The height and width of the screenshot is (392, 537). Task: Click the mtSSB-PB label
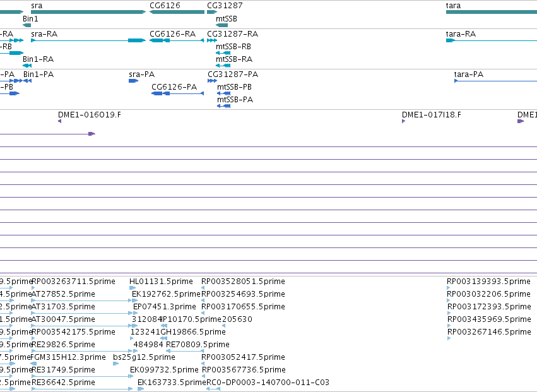(x=234, y=87)
